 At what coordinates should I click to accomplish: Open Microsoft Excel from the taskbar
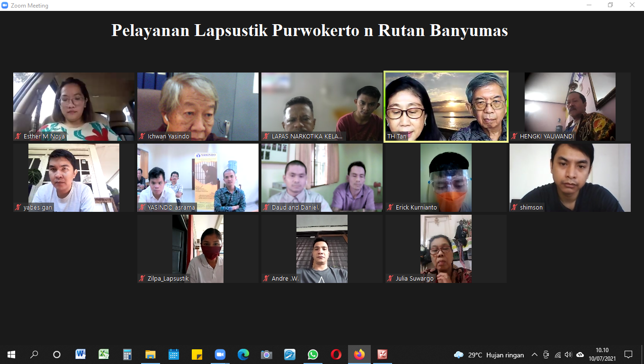(104, 355)
